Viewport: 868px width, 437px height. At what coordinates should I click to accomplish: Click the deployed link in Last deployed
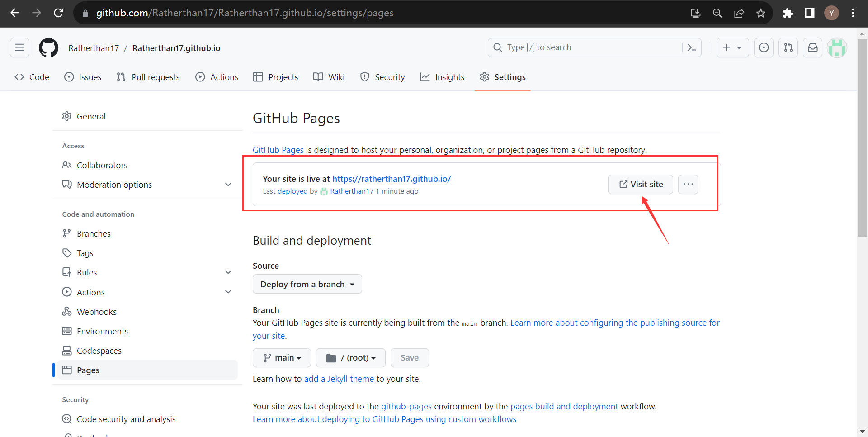[292, 191]
